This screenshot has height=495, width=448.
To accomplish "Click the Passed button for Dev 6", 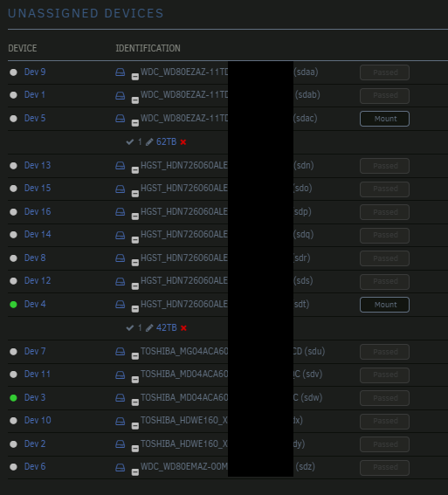I will click(x=384, y=468).
